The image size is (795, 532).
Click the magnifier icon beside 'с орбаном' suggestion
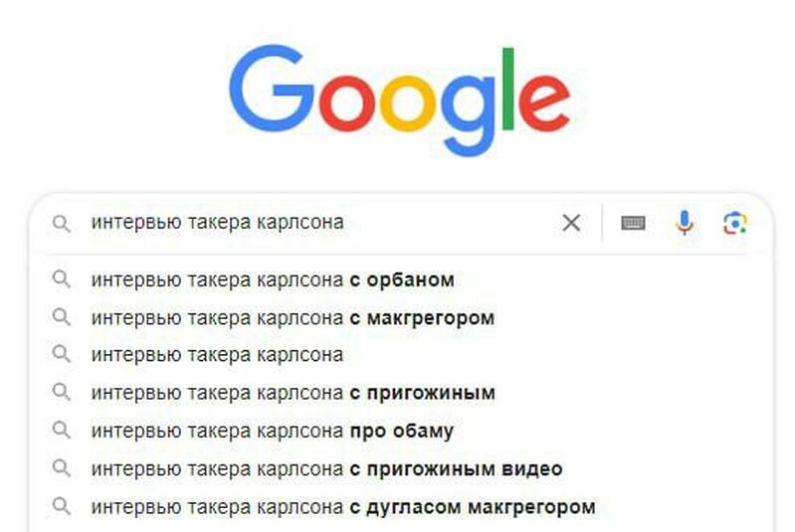[x=62, y=280]
